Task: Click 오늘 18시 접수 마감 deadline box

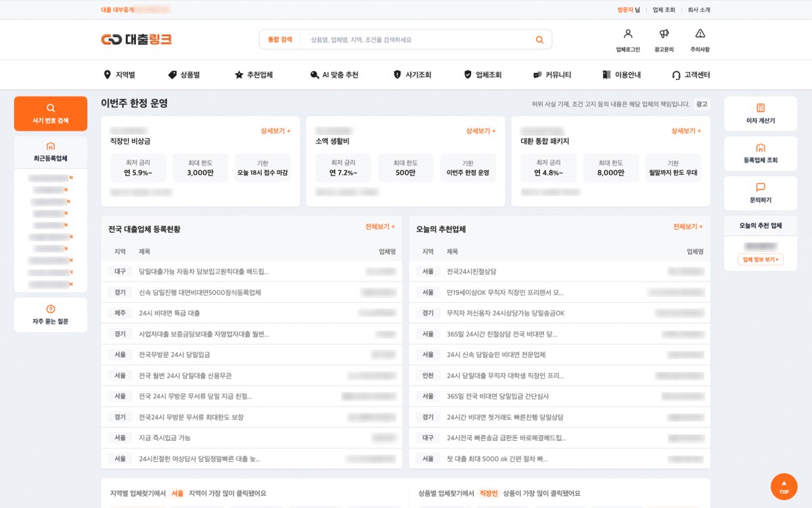Action: (263, 168)
